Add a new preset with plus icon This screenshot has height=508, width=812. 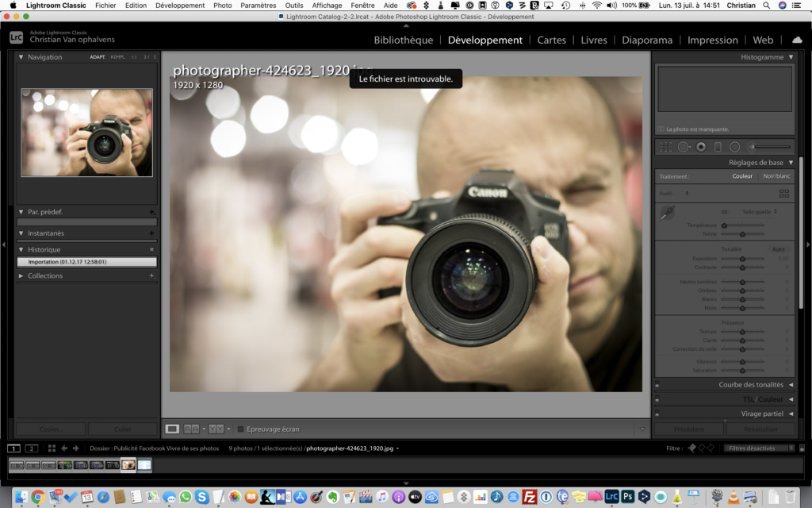[151, 212]
